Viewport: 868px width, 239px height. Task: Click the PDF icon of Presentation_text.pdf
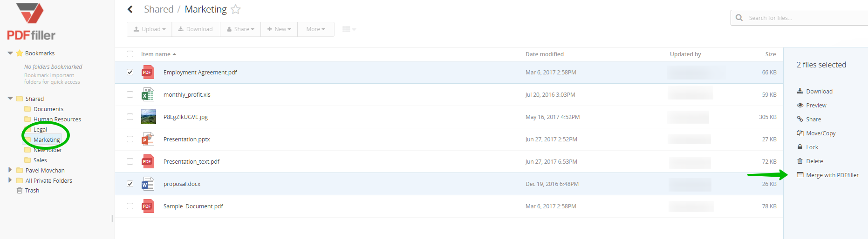pyautogui.click(x=148, y=161)
